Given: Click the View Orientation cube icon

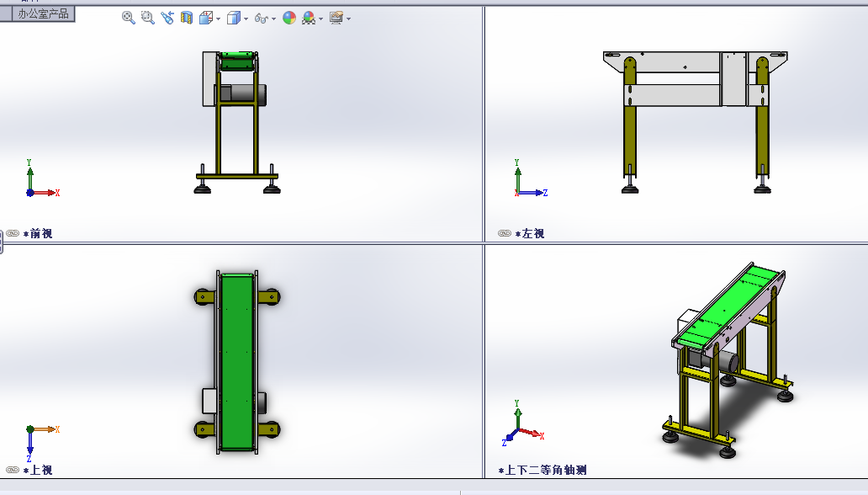Looking at the screenshot, I should pyautogui.click(x=206, y=18).
